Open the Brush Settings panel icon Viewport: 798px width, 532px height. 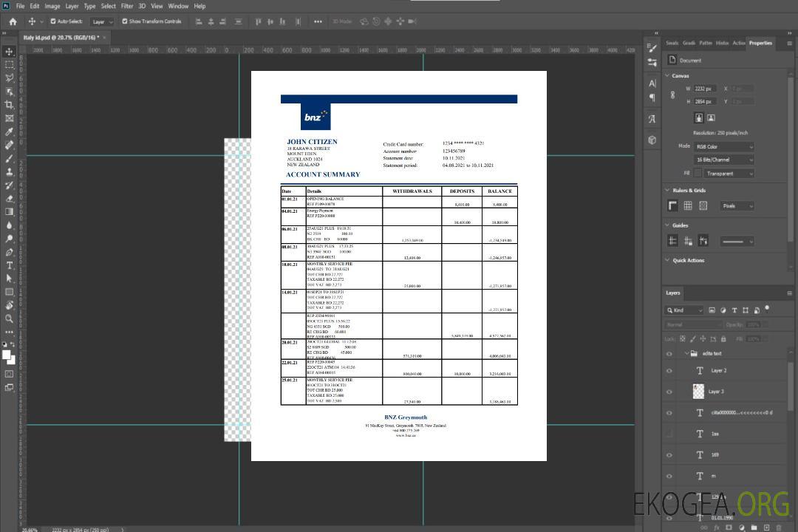pos(652,47)
